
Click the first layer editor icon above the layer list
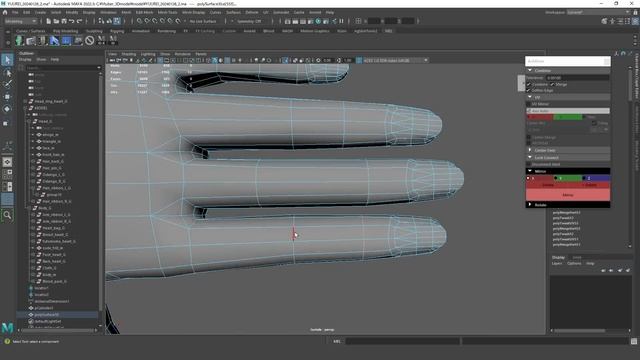click(x=603, y=270)
